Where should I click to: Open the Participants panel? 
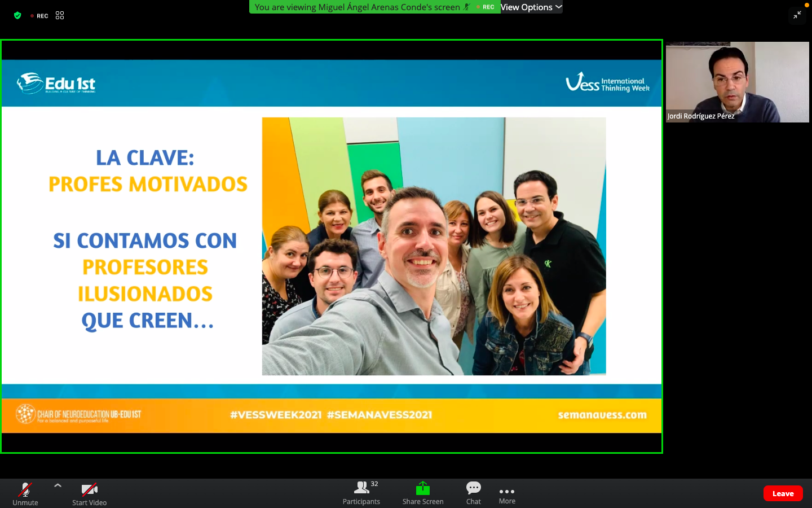click(361, 493)
